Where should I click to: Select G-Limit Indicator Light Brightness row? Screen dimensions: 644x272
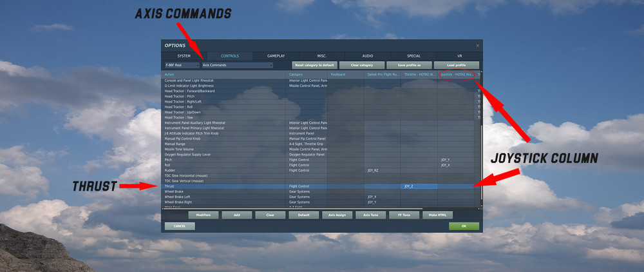click(320, 86)
